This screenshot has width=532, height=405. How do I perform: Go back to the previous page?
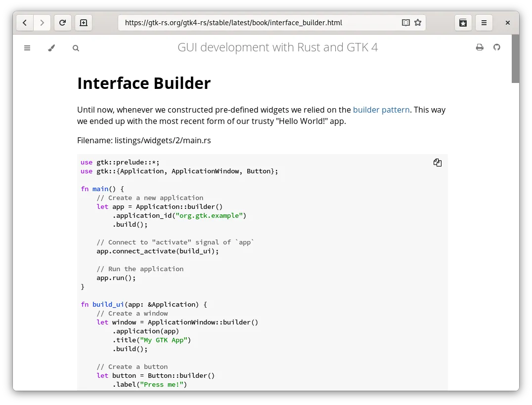[25, 23]
